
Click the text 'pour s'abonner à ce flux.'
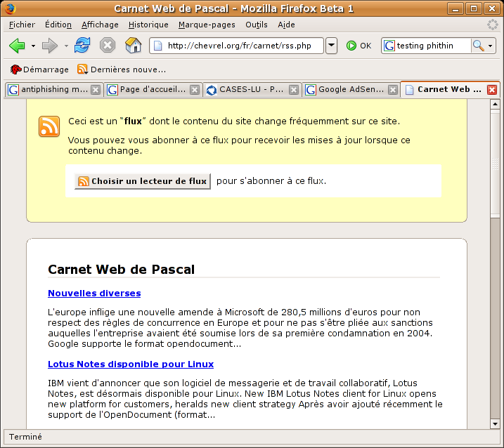click(x=271, y=181)
